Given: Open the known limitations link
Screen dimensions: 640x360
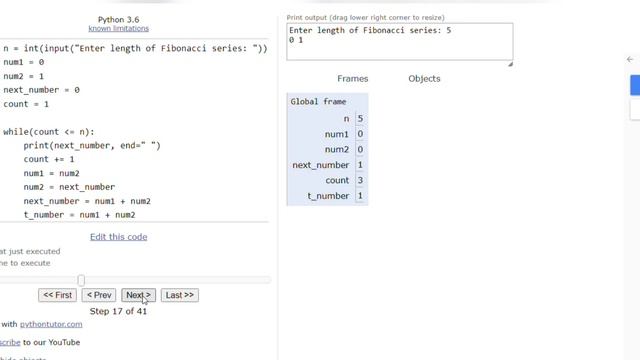Looking at the screenshot, I should pos(118,29).
